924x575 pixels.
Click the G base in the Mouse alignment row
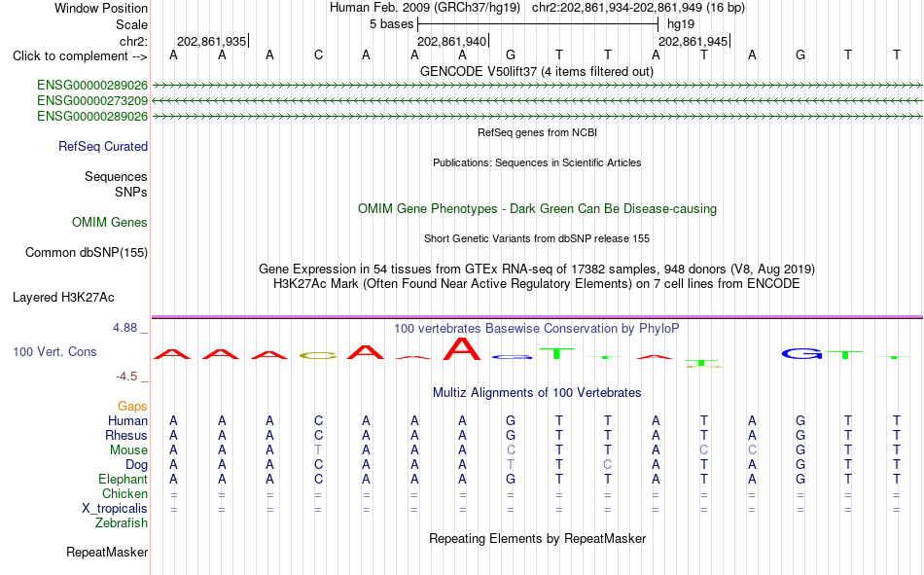pyautogui.click(x=800, y=449)
